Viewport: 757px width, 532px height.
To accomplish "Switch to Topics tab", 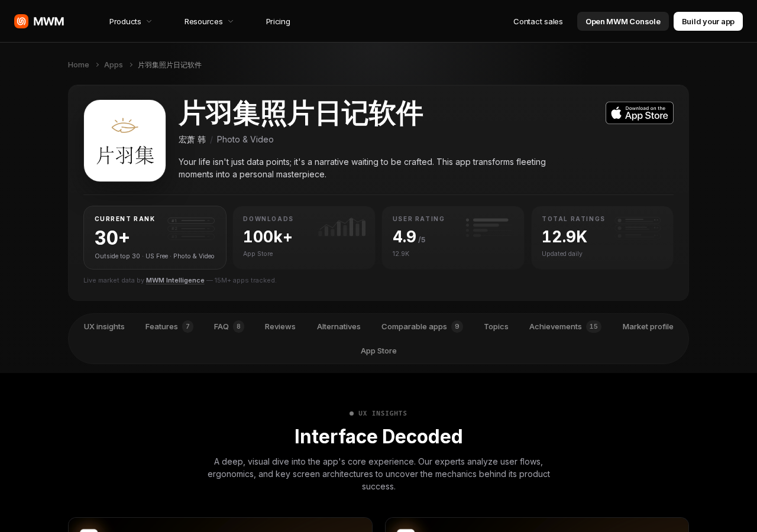I will pos(496,326).
